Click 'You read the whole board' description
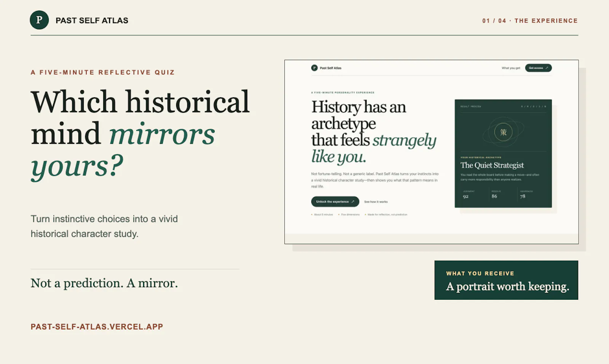This screenshot has width=609, height=364. pos(500,177)
